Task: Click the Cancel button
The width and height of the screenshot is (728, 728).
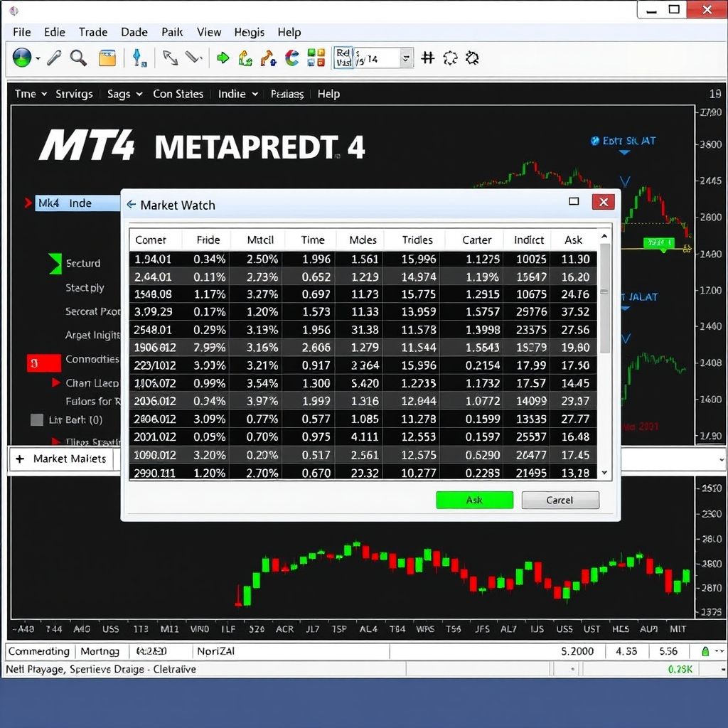Action: tap(560, 500)
